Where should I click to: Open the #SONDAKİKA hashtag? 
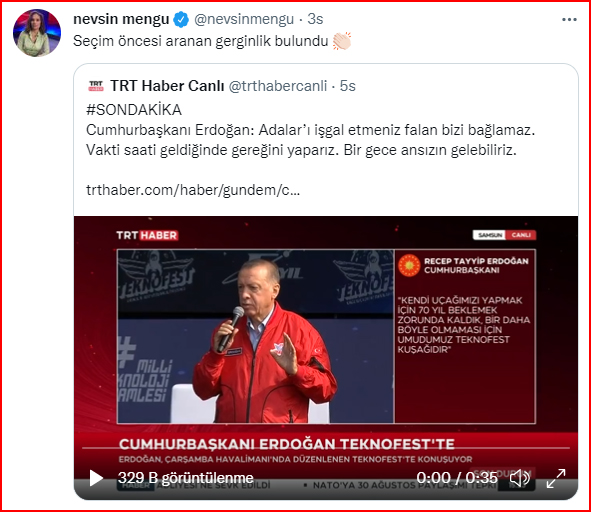134,110
